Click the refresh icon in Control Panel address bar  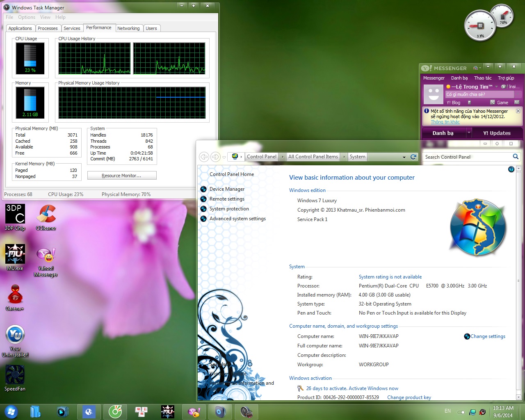pos(413,157)
